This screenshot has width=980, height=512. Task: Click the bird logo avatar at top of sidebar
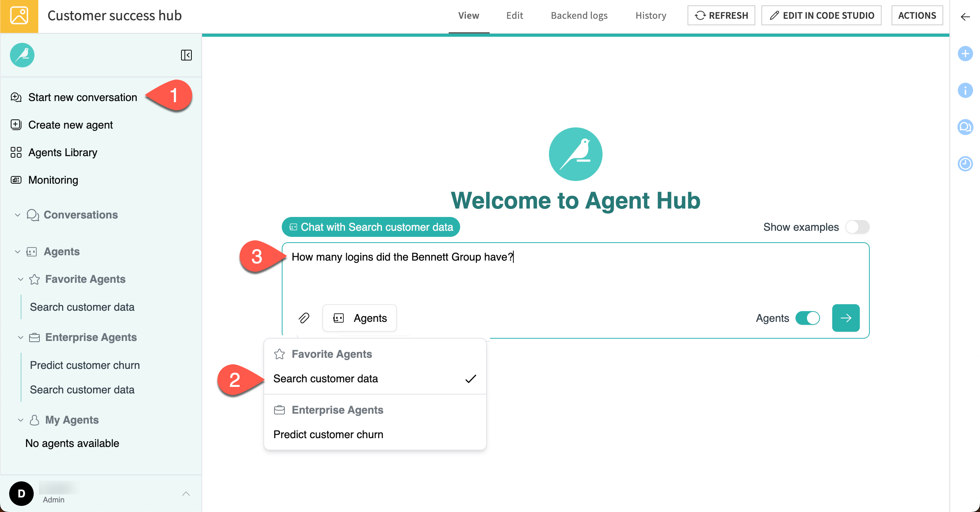[x=22, y=55]
